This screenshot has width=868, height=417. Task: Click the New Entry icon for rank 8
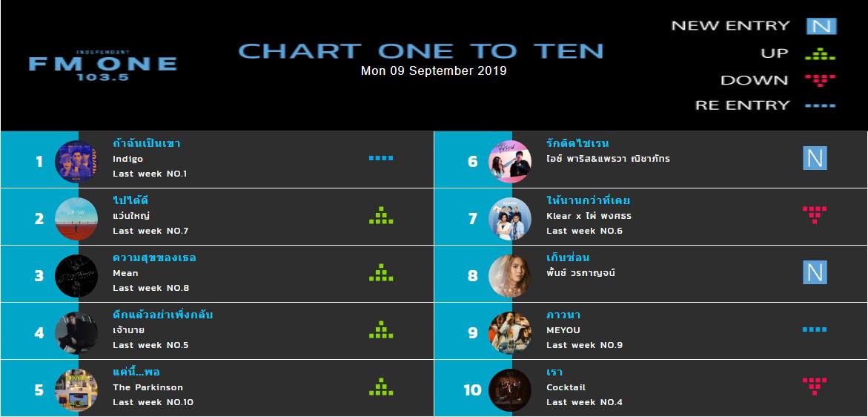point(815,272)
